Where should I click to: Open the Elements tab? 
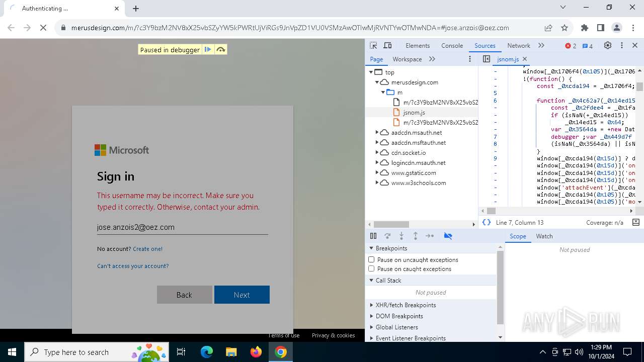click(418, 45)
